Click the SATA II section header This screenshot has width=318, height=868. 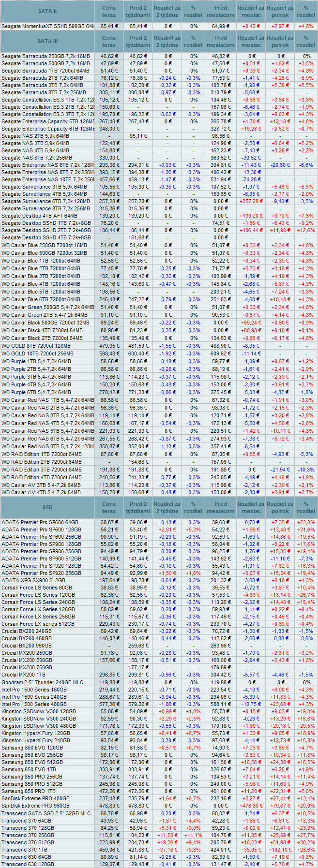47,12
